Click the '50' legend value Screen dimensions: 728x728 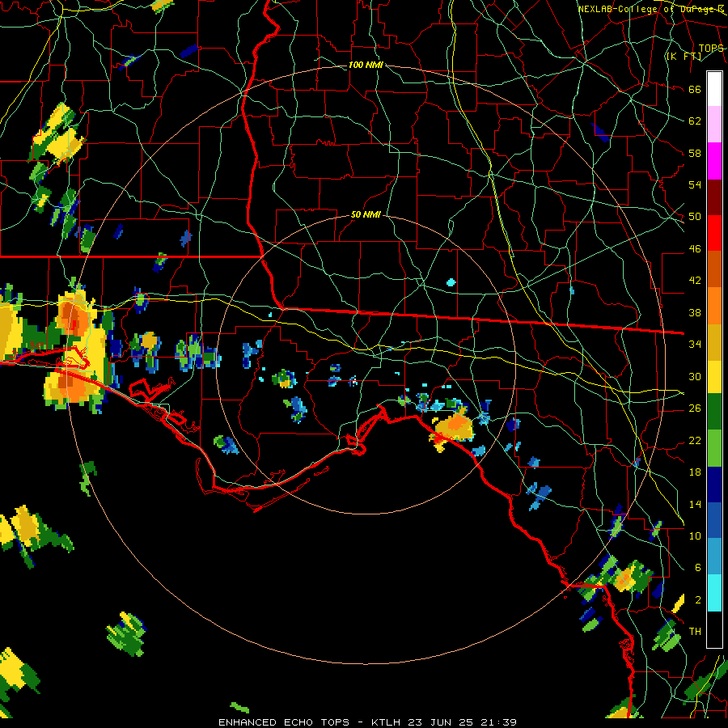click(695, 216)
